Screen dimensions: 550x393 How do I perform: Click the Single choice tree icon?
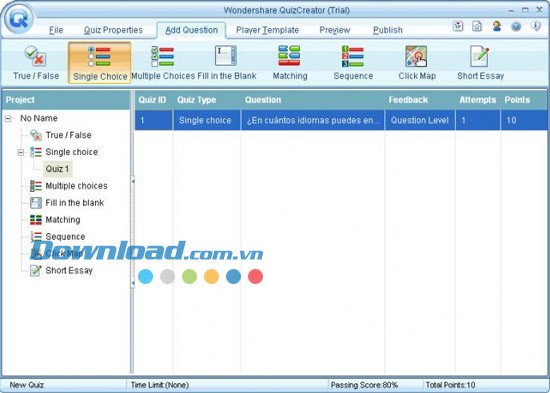point(36,152)
